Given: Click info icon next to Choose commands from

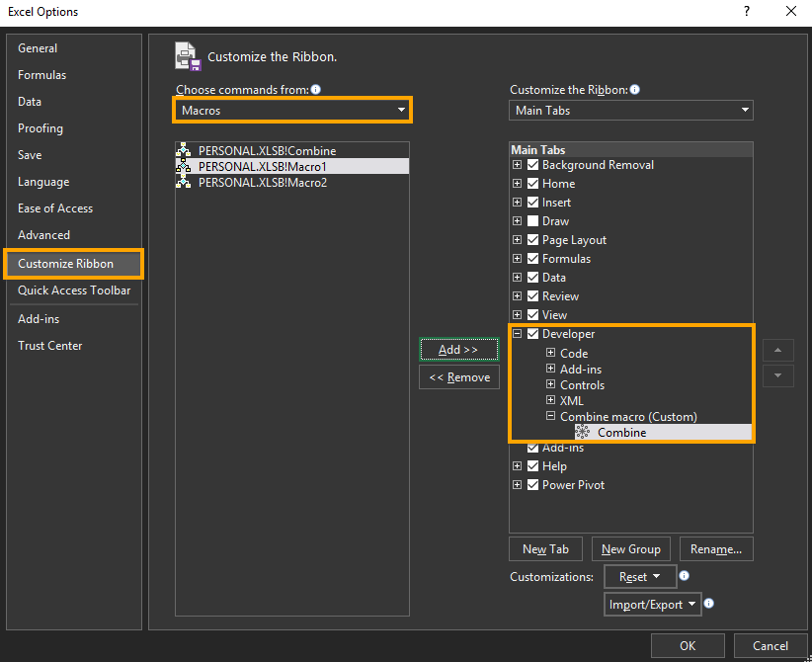Looking at the screenshot, I should tap(315, 89).
